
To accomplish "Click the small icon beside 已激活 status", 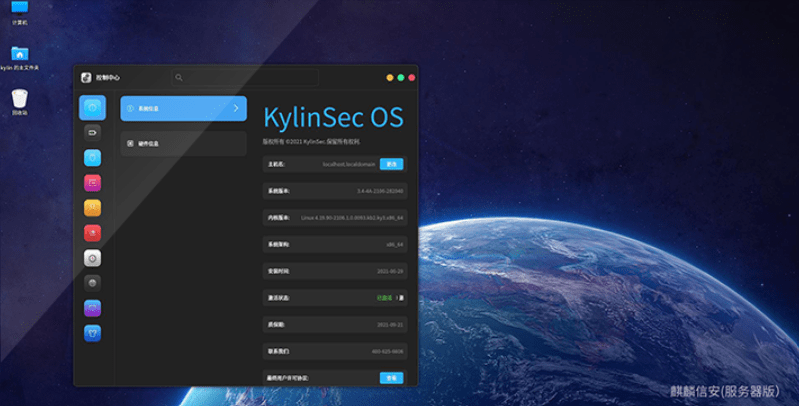I will 400,298.
